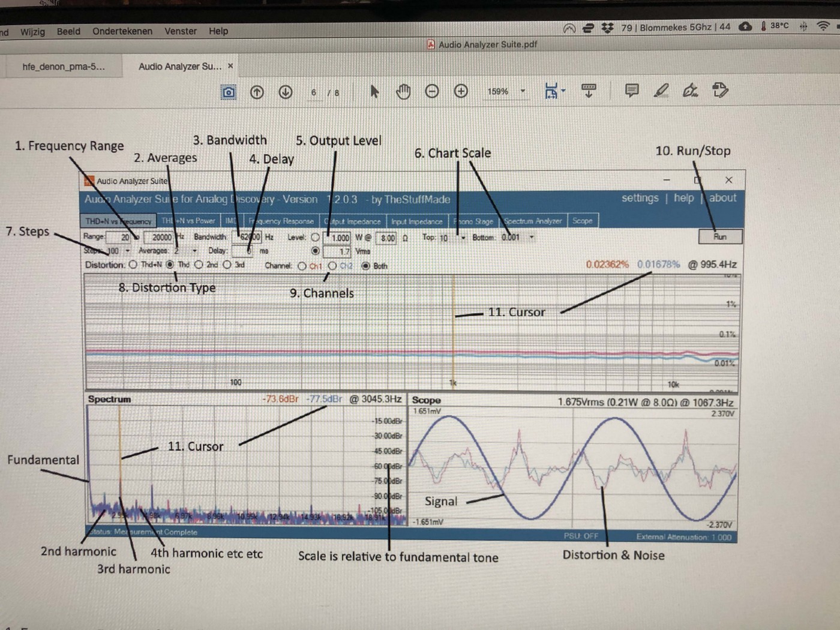The height and width of the screenshot is (630, 840).
Task: Go to next page with down arrow
Action: point(286,92)
